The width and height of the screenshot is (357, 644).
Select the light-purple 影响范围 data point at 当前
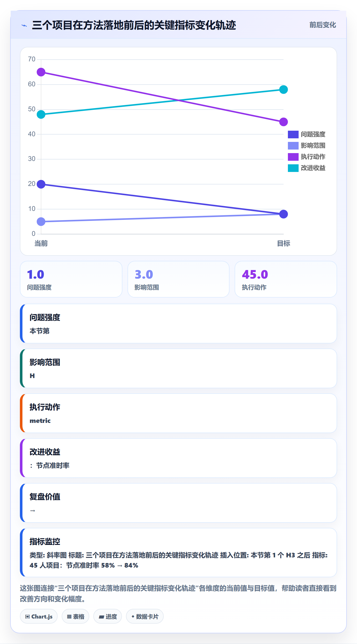point(41,222)
